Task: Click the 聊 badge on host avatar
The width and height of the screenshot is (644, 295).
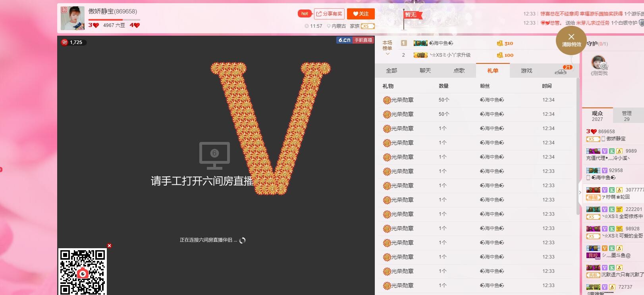Action: (64, 10)
